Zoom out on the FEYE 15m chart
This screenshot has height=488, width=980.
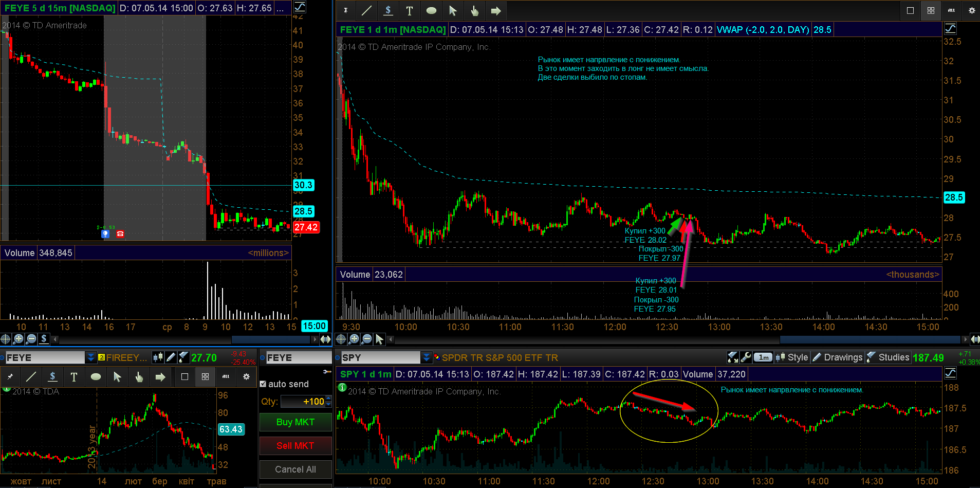point(31,339)
